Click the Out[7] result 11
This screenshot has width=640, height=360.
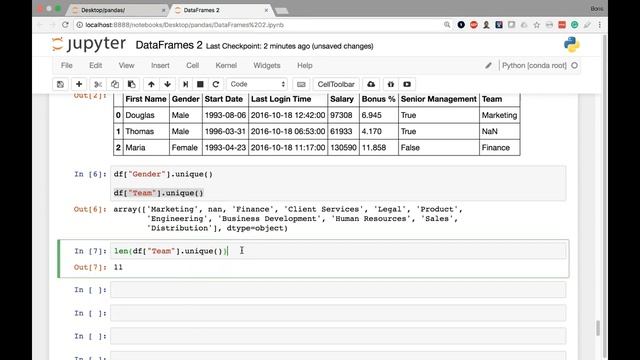pos(118,267)
